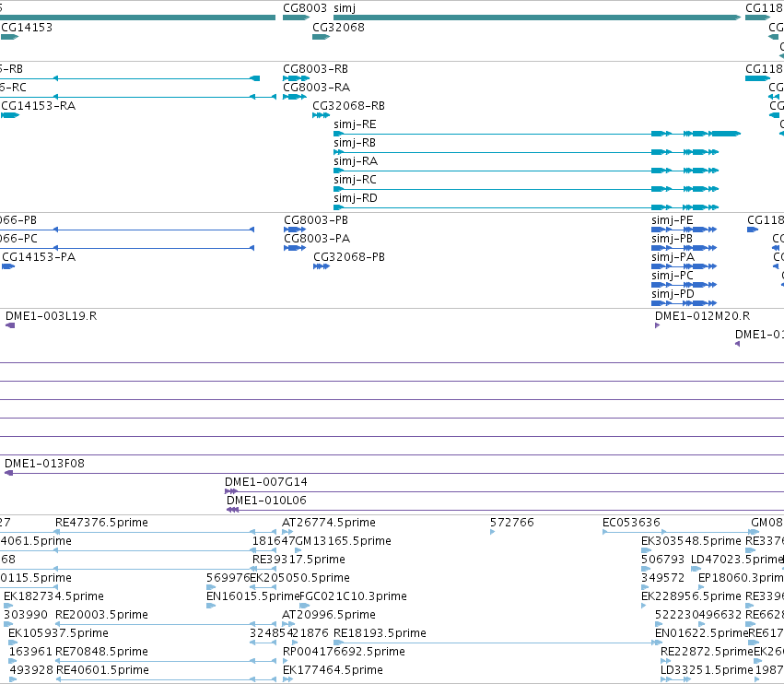Open EST AT26774.5prime
This screenshot has width=784, height=684.
(329, 523)
